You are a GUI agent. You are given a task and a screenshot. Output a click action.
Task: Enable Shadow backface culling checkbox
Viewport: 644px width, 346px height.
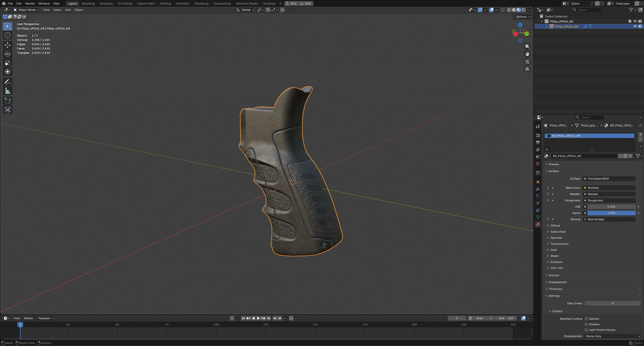click(x=586, y=324)
